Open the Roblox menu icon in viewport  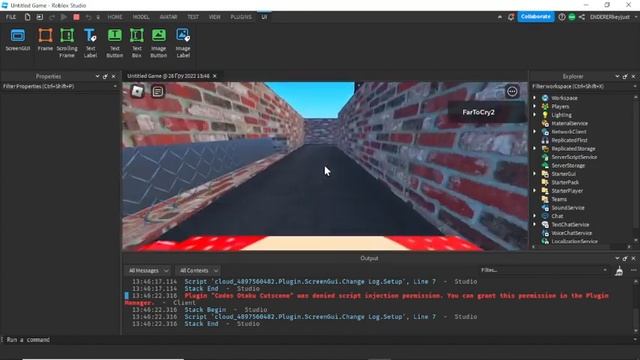coord(138,91)
